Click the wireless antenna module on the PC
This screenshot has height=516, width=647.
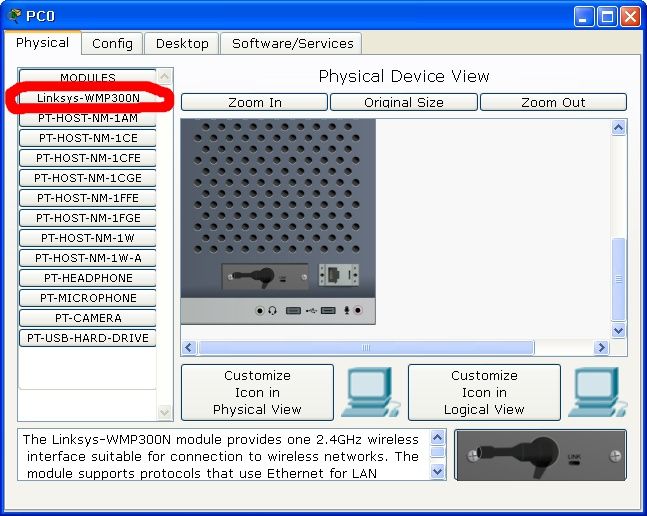265,276
